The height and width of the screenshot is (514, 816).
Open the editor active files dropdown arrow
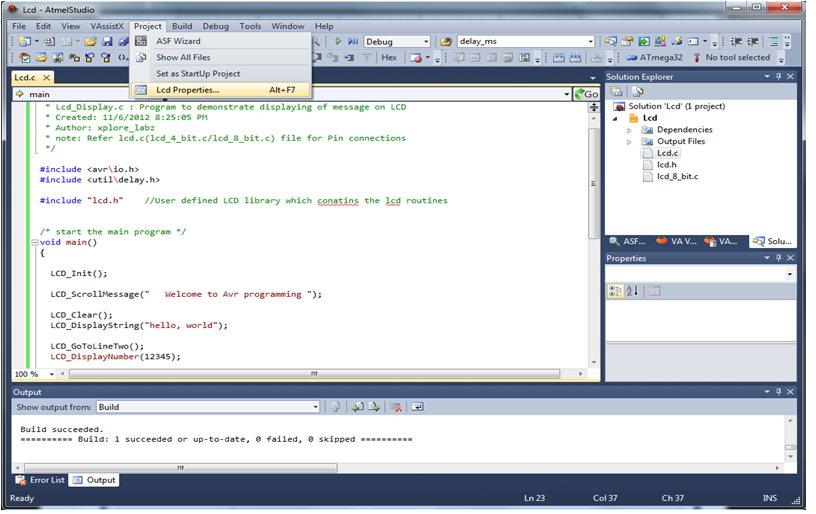tap(593, 78)
